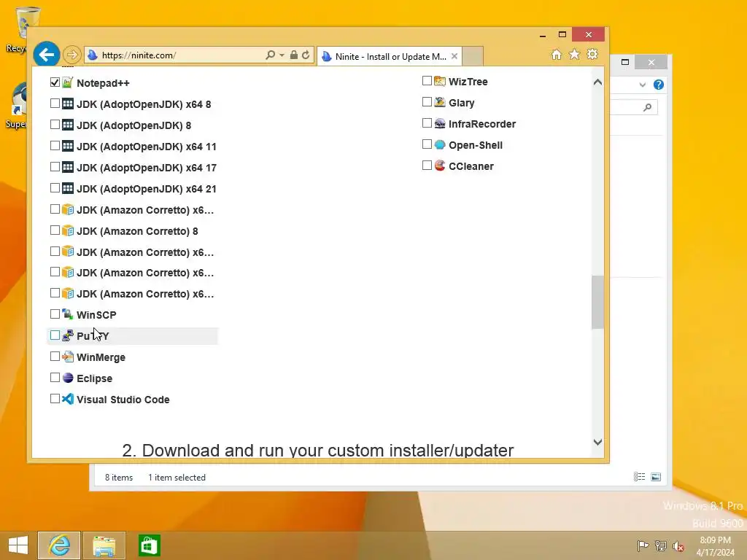Open the browser Home icon
The width and height of the screenshot is (747, 560).
[x=557, y=55]
